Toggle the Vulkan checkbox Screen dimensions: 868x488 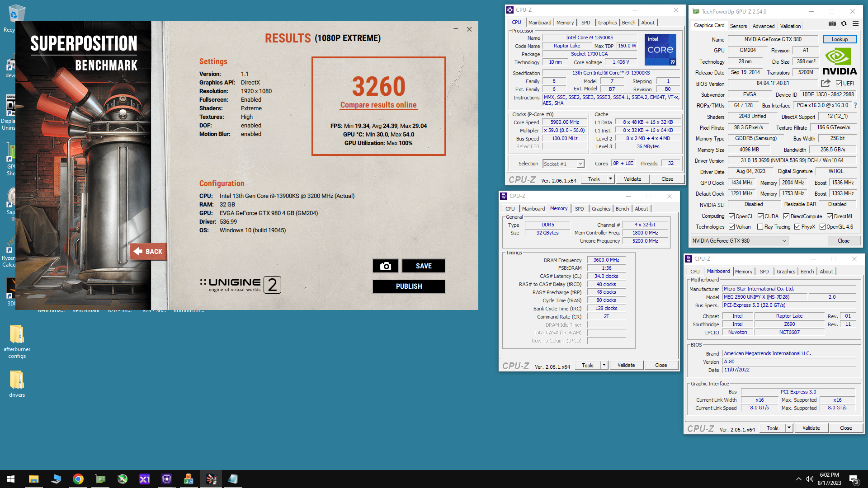(x=731, y=227)
